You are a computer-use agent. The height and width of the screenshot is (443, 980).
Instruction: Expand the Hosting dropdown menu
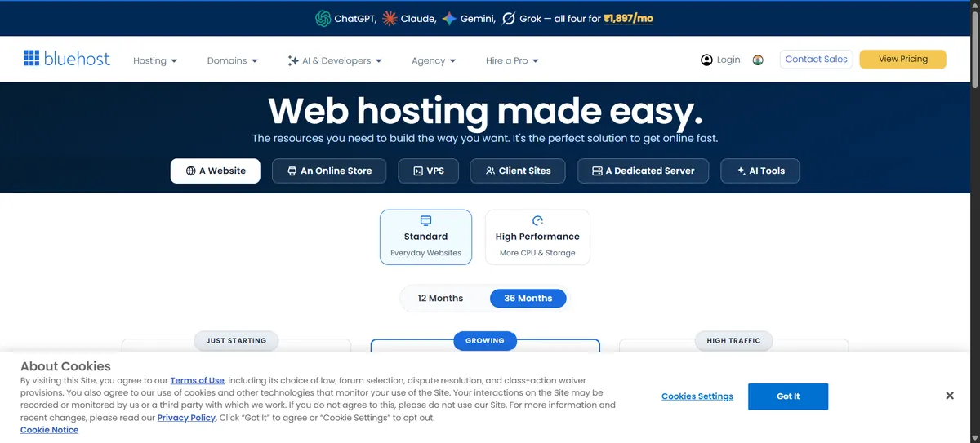pos(155,60)
